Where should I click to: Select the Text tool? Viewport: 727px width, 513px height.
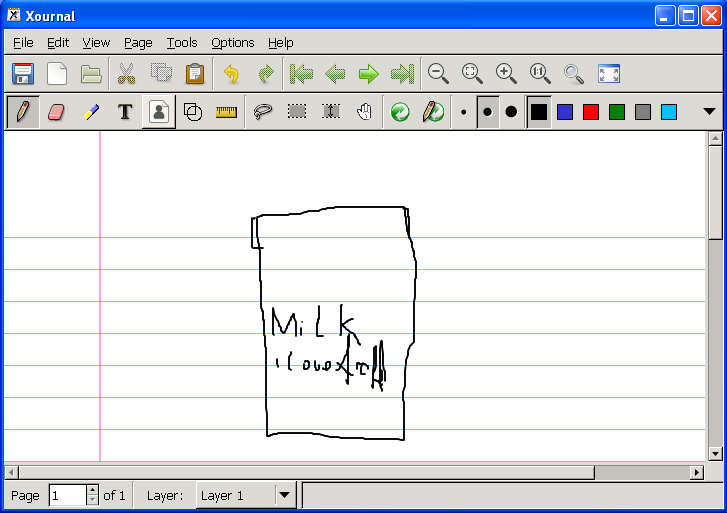tap(125, 112)
